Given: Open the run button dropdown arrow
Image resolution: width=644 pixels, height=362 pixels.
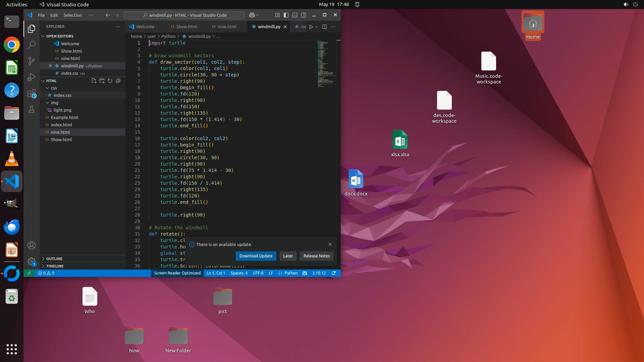Looking at the screenshot, I should [317, 27].
